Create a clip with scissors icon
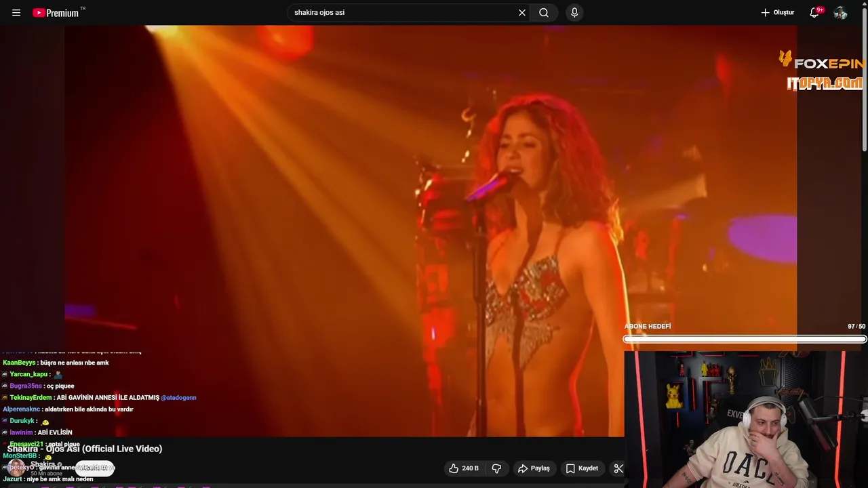This screenshot has height=488, width=868. (x=618, y=468)
